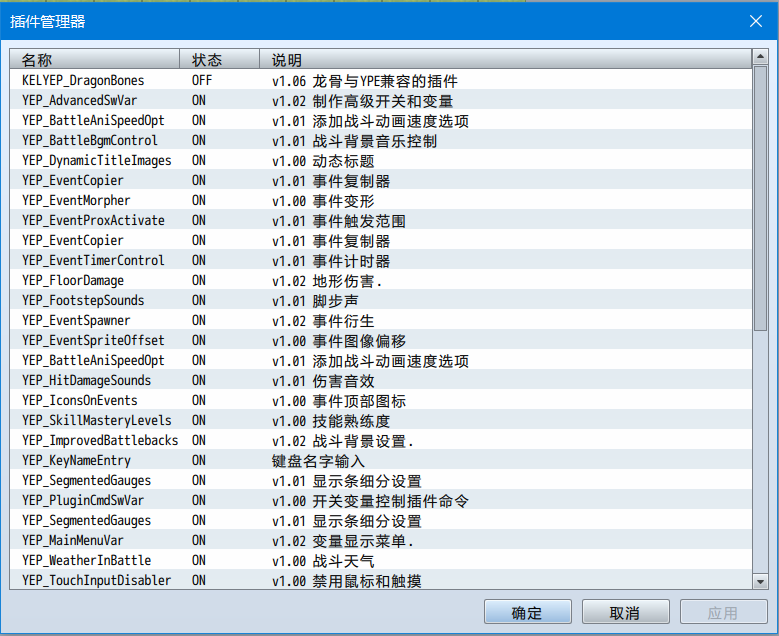Select the YEP_FootstepSounds plugin name
779x636 pixels.
tap(83, 300)
